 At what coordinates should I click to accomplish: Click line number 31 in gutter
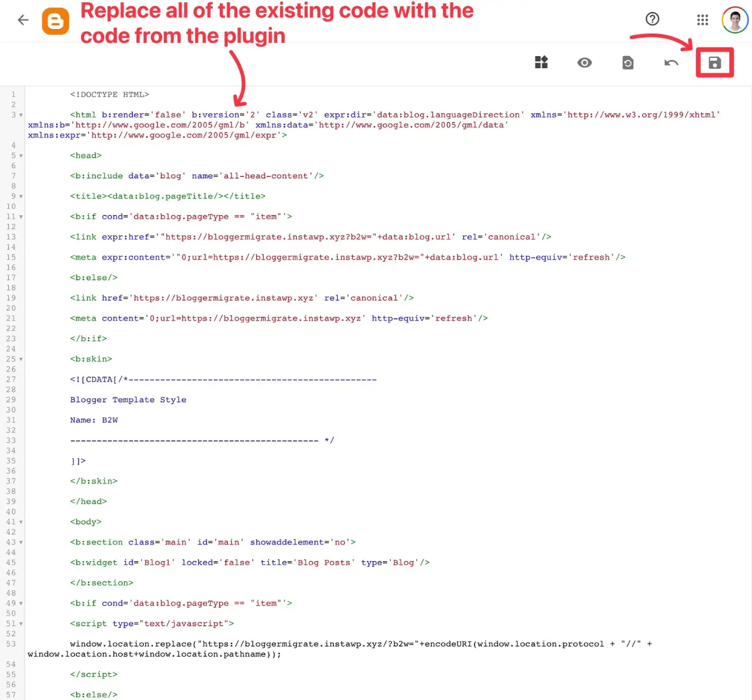click(11, 420)
